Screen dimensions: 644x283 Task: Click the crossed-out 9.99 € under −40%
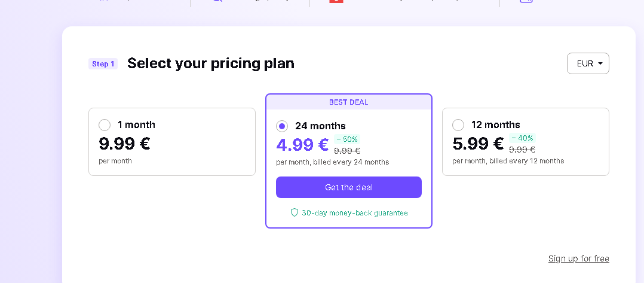click(522, 150)
